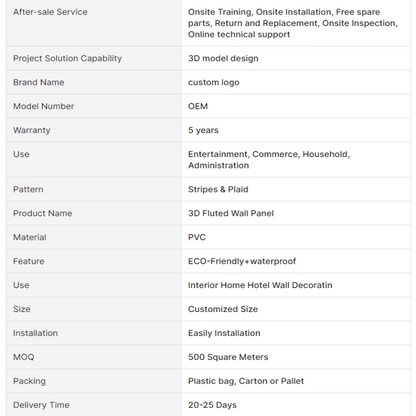Select the ECO-Friendly+waterproof feature value

tap(242, 261)
